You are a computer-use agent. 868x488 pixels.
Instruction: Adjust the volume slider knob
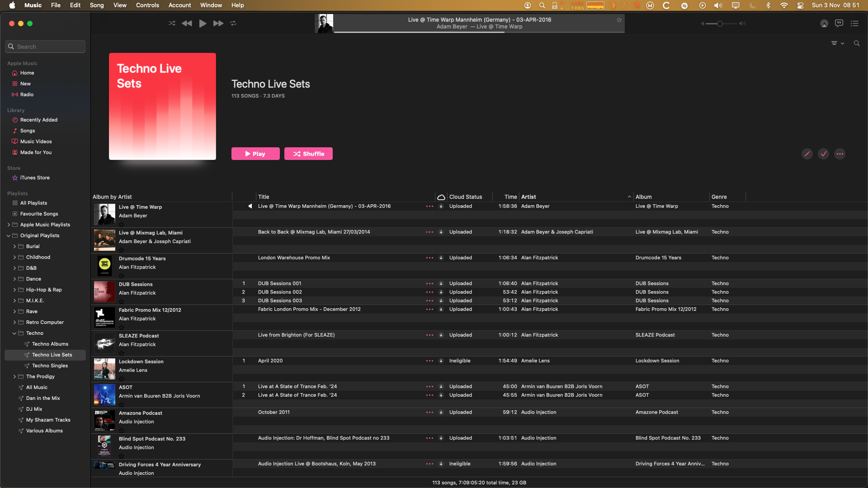(x=720, y=23)
